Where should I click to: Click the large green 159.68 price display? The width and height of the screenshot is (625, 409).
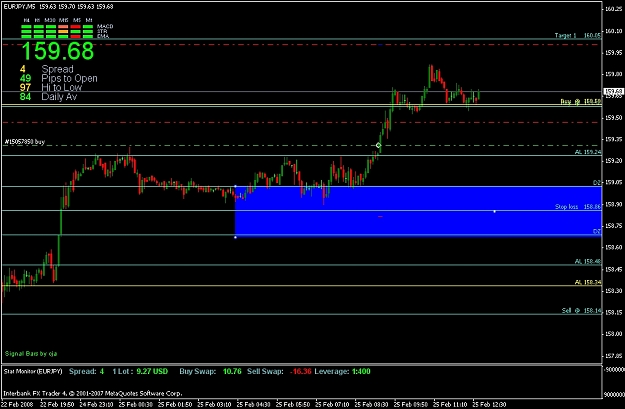[57, 51]
